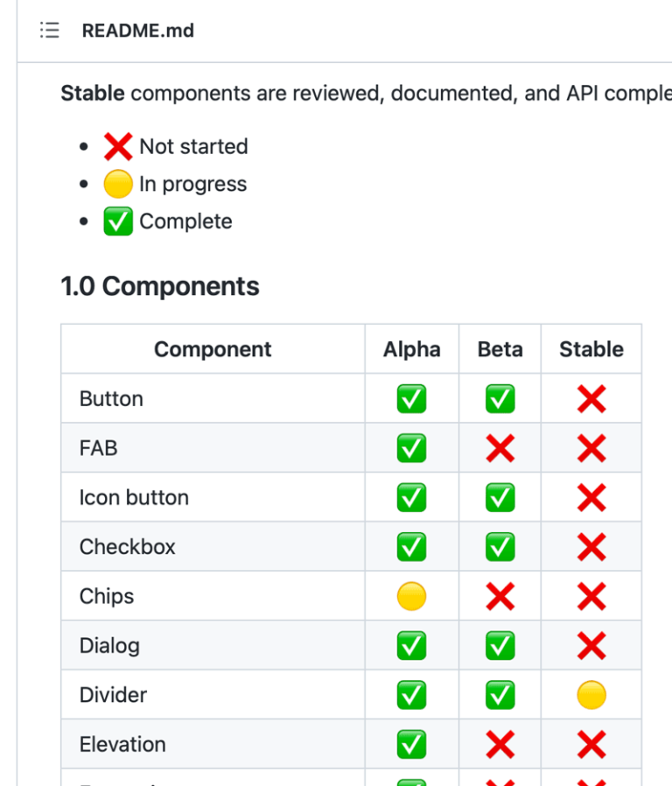Click the Divider component name cell
Viewport: 672px width, 786px height.
coord(113,695)
